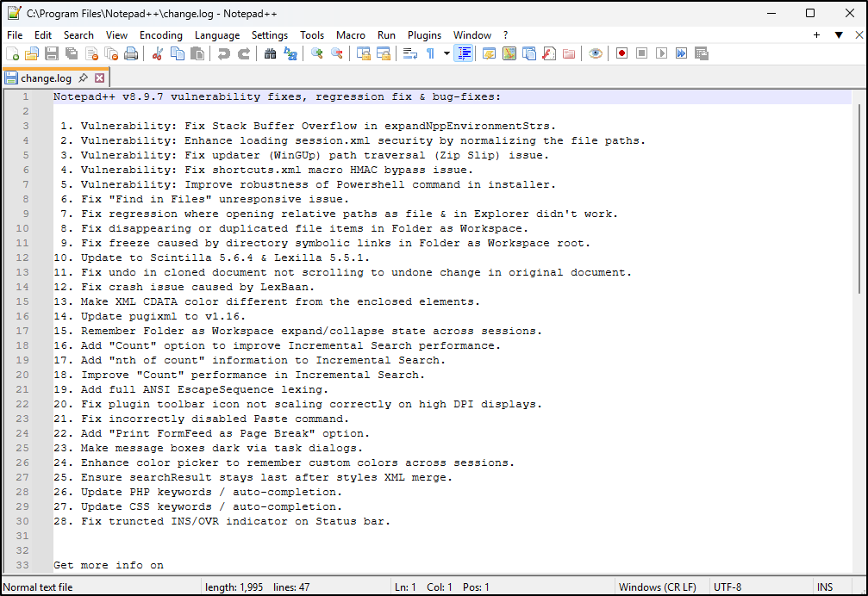Click Ln: 1 position in status bar
The height and width of the screenshot is (596, 868).
point(405,587)
